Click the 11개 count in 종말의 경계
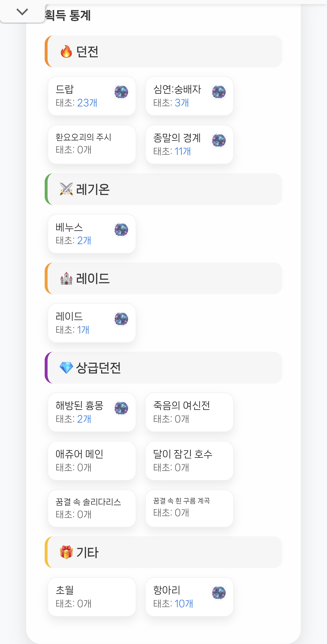327x644 pixels. click(x=183, y=152)
